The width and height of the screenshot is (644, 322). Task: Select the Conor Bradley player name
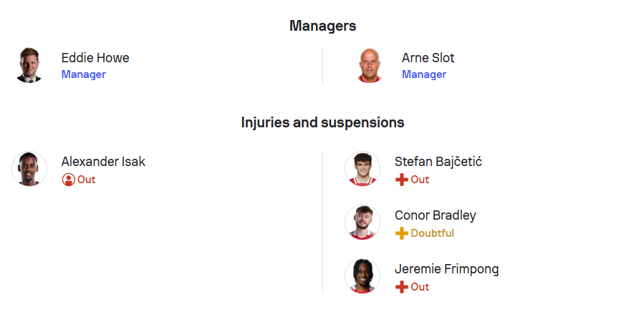click(x=436, y=215)
